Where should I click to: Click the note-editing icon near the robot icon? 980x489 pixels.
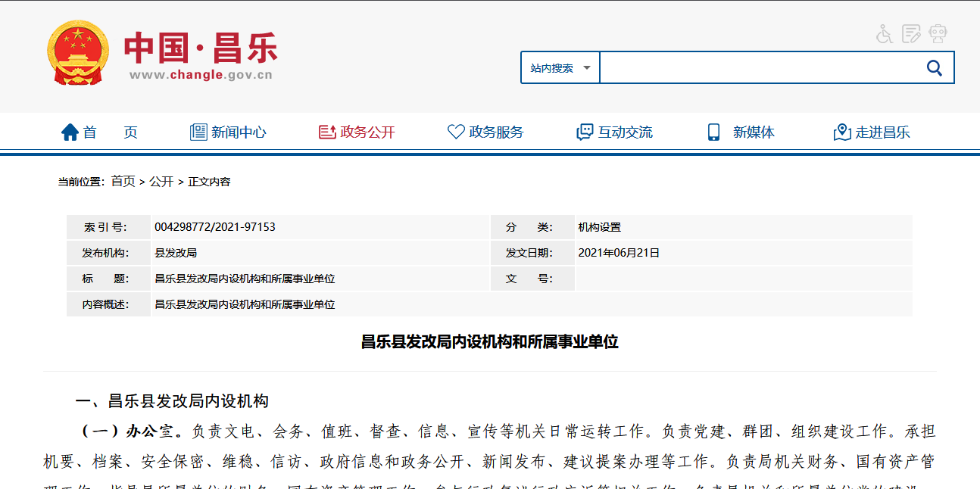point(910,33)
